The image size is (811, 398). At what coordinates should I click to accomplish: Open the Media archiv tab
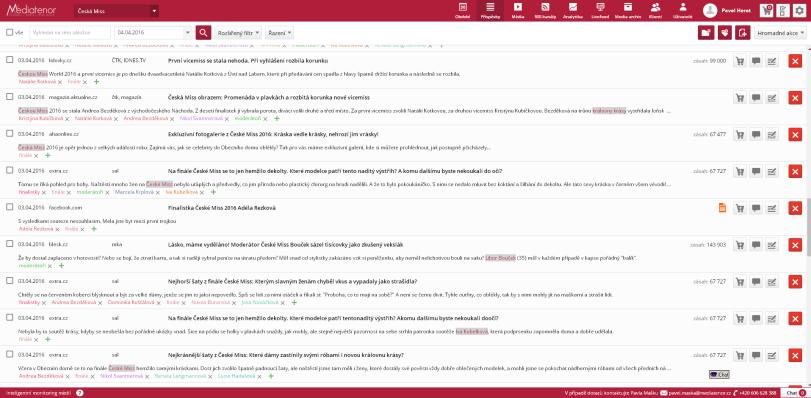[x=628, y=10]
